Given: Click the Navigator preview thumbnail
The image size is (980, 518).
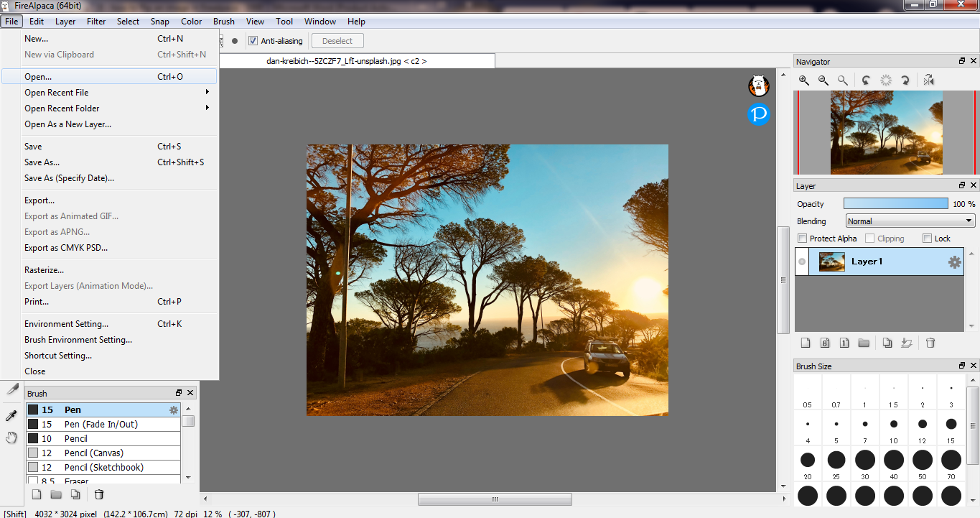Looking at the screenshot, I should click(x=887, y=132).
